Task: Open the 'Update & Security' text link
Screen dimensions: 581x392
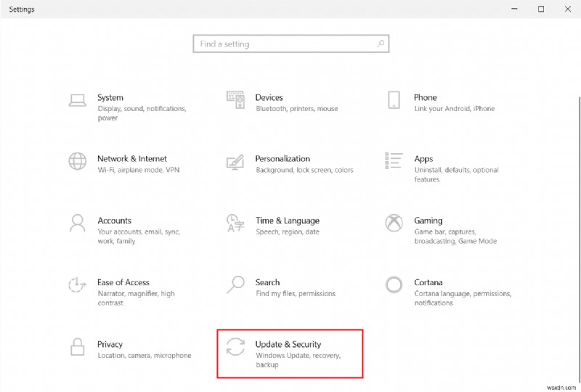Action: tap(288, 344)
